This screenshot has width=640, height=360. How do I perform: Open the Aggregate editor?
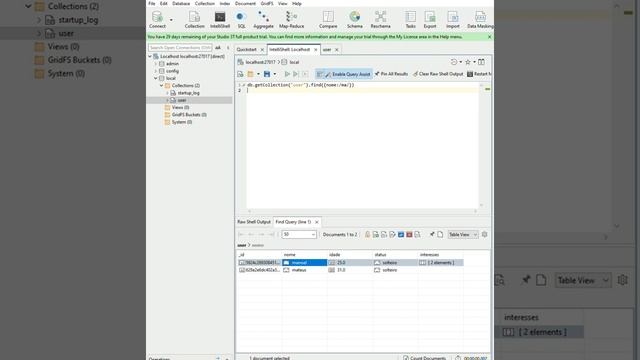[x=263, y=20]
